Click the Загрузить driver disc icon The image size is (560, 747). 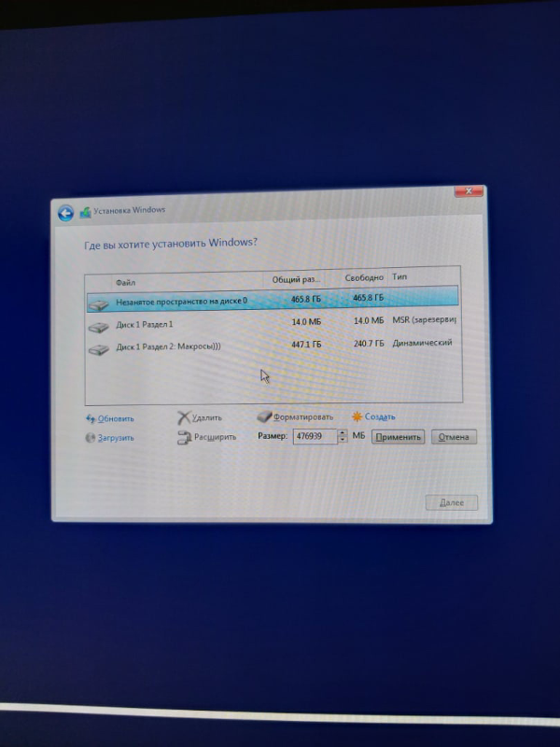coord(90,438)
